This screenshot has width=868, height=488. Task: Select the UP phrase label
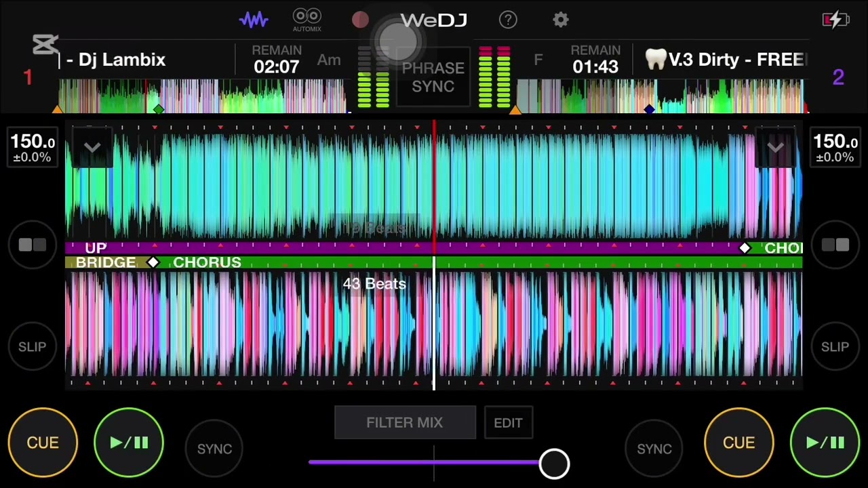coord(96,248)
